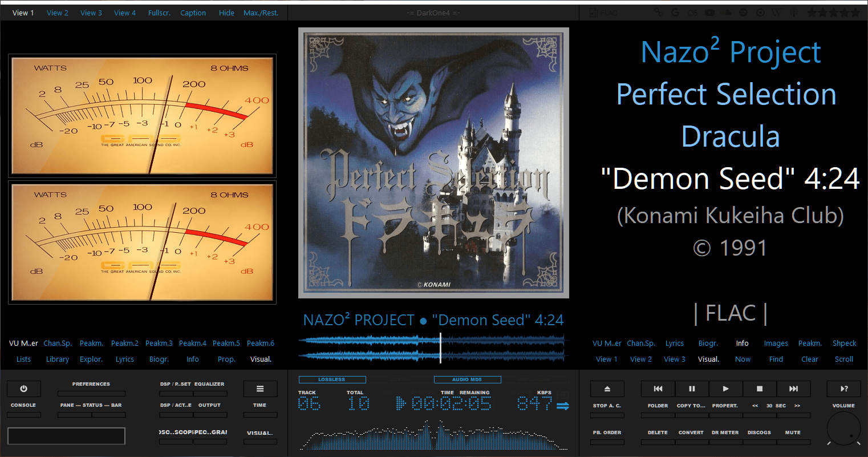
Task: Click the eject icon above STOP A. C.
Action: (x=607, y=389)
